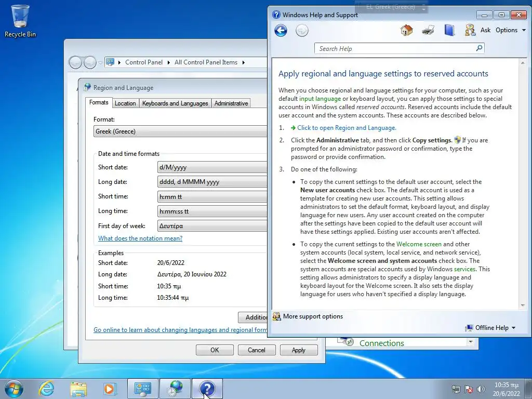532x399 pixels.
Task: Open the Long date format dropdown
Action: point(212,182)
